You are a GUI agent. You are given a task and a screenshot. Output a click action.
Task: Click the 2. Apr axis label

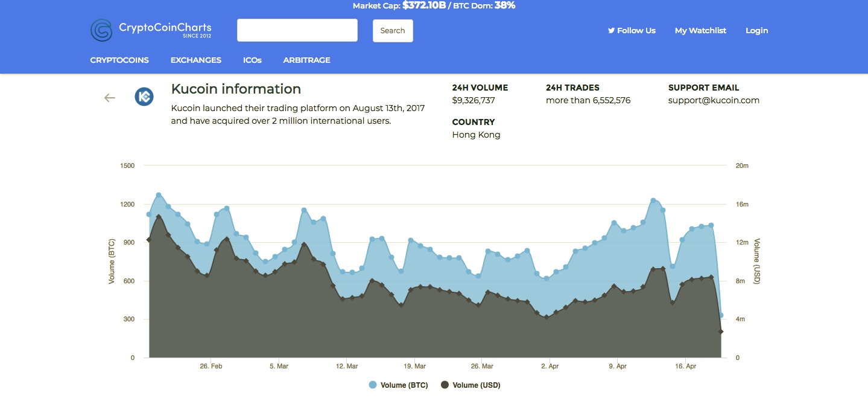[x=550, y=366]
